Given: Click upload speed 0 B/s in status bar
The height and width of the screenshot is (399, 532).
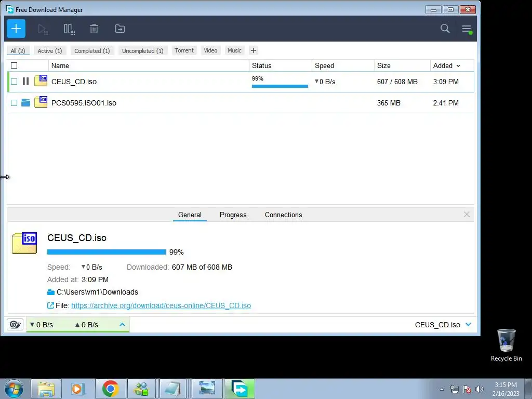Looking at the screenshot, I should point(87,325).
